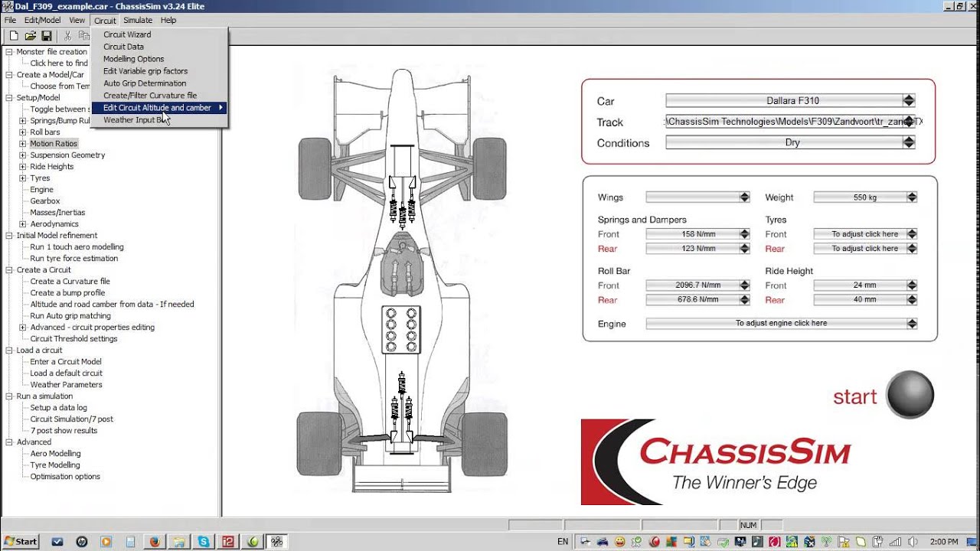
Task: Open the red i2 taskbar app
Action: coord(228,541)
